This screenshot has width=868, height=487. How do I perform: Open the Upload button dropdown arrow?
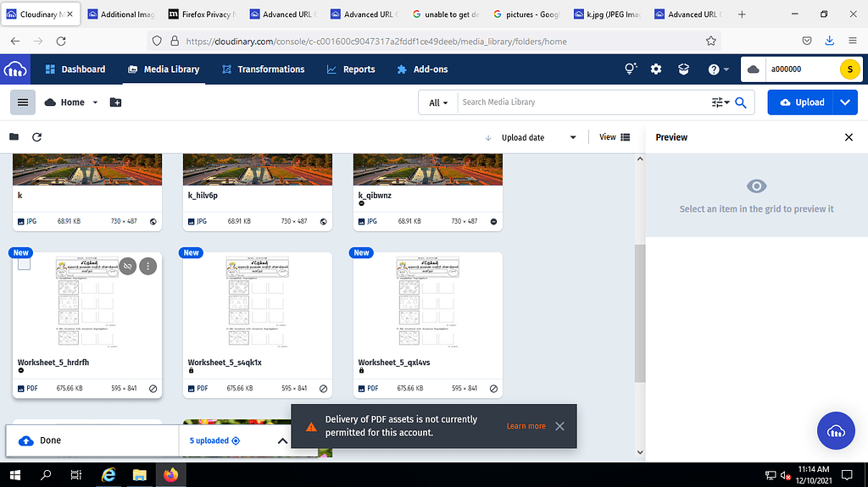[x=845, y=102]
